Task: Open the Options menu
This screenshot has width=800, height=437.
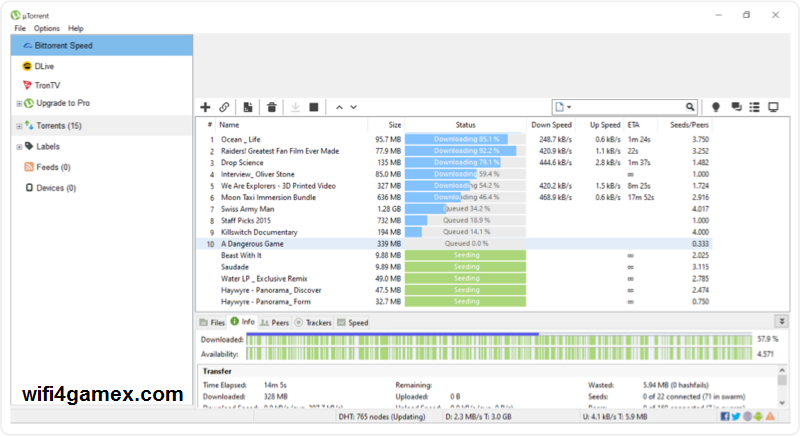Action: pyautogui.click(x=46, y=29)
